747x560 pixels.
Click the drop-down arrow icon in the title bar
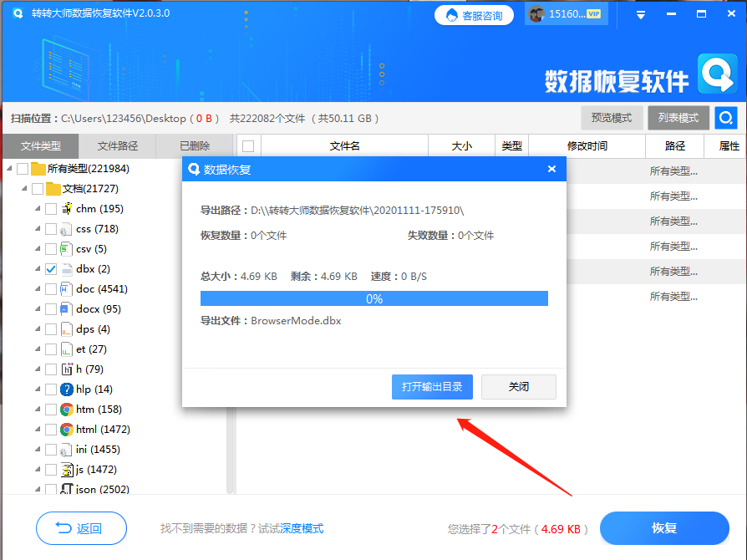click(x=641, y=13)
